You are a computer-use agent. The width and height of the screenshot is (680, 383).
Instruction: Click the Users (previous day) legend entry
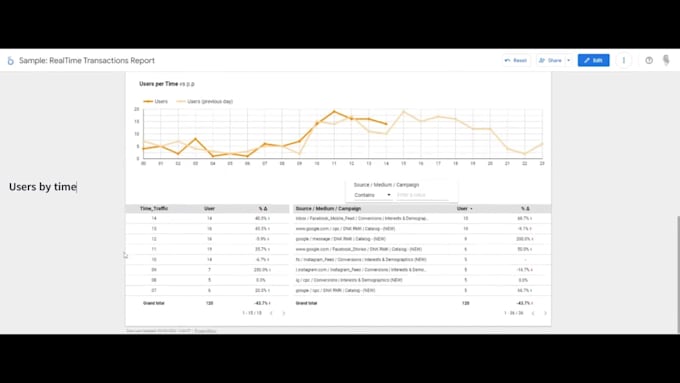205,101
